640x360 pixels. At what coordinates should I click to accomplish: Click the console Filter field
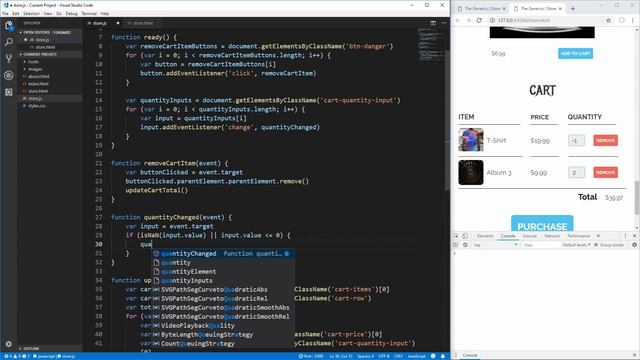[540, 245]
